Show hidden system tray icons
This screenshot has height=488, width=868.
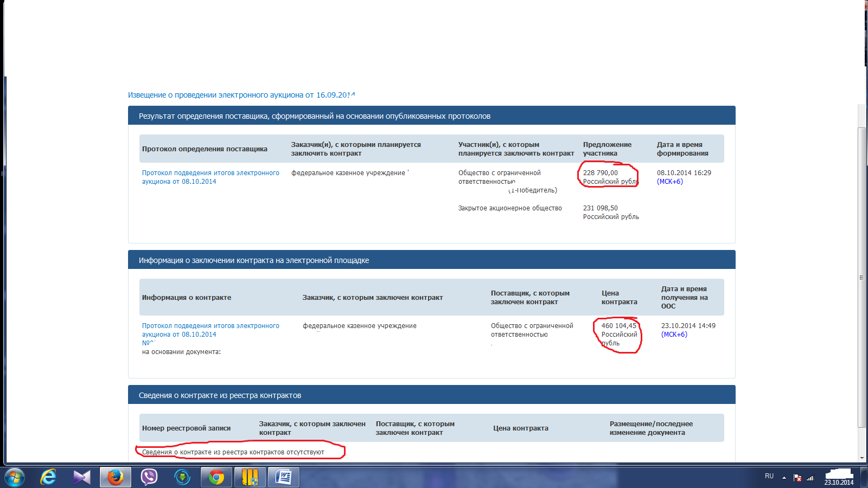(x=784, y=478)
